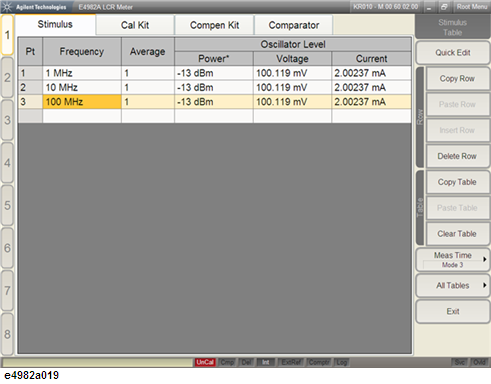Image resolution: width=491 pixels, height=384 pixels.
Task: Click the Copy Row softkey
Action: point(457,79)
